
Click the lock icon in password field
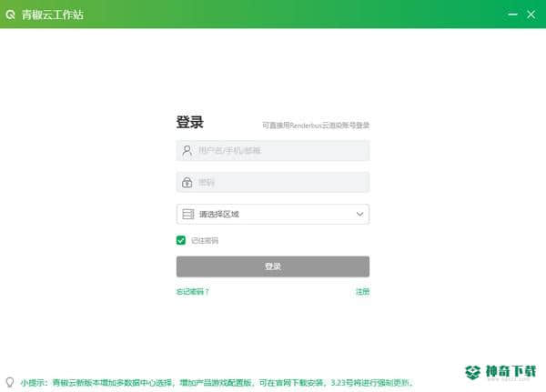click(x=187, y=182)
